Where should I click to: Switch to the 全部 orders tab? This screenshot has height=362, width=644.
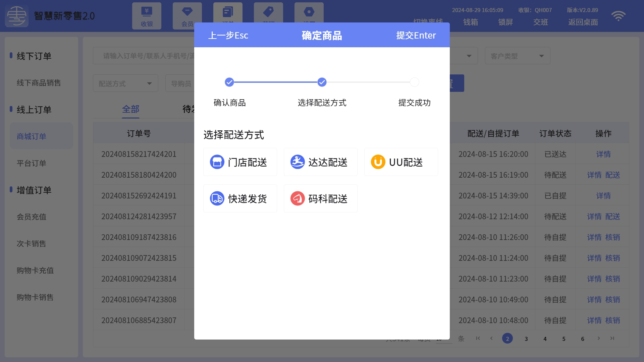pyautogui.click(x=130, y=109)
